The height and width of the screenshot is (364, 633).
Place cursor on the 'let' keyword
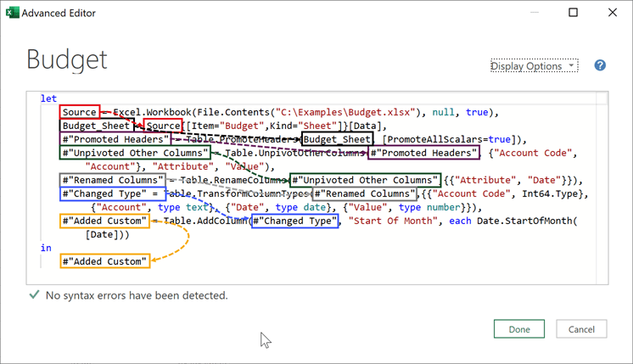click(48, 98)
